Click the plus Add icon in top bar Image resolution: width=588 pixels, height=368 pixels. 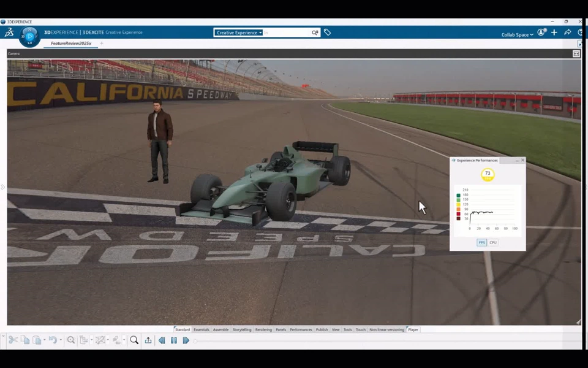pyautogui.click(x=554, y=33)
